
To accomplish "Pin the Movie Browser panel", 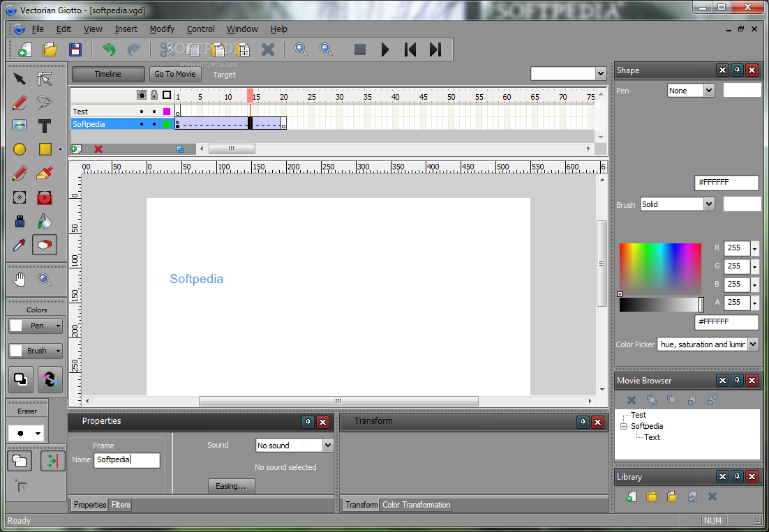I will [737, 380].
